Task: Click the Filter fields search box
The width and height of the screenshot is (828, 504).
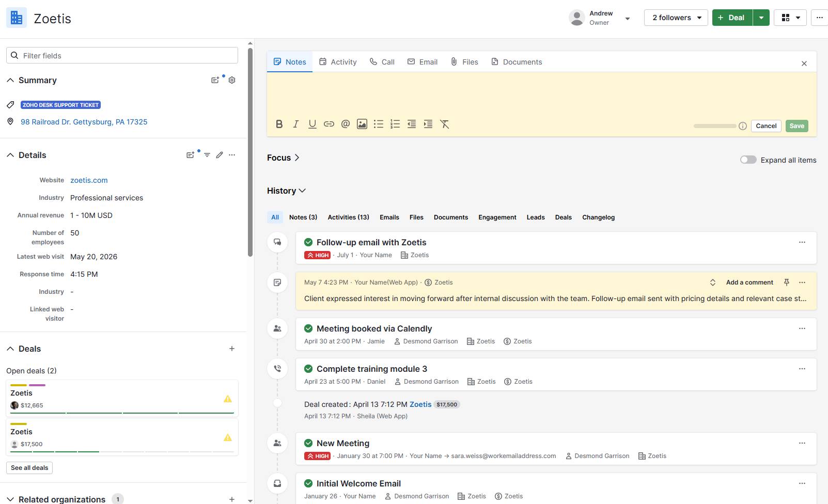Action: [x=122, y=55]
